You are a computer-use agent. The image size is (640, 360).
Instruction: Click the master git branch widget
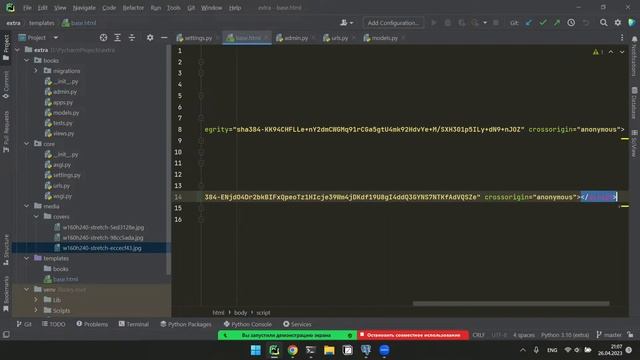coord(609,335)
